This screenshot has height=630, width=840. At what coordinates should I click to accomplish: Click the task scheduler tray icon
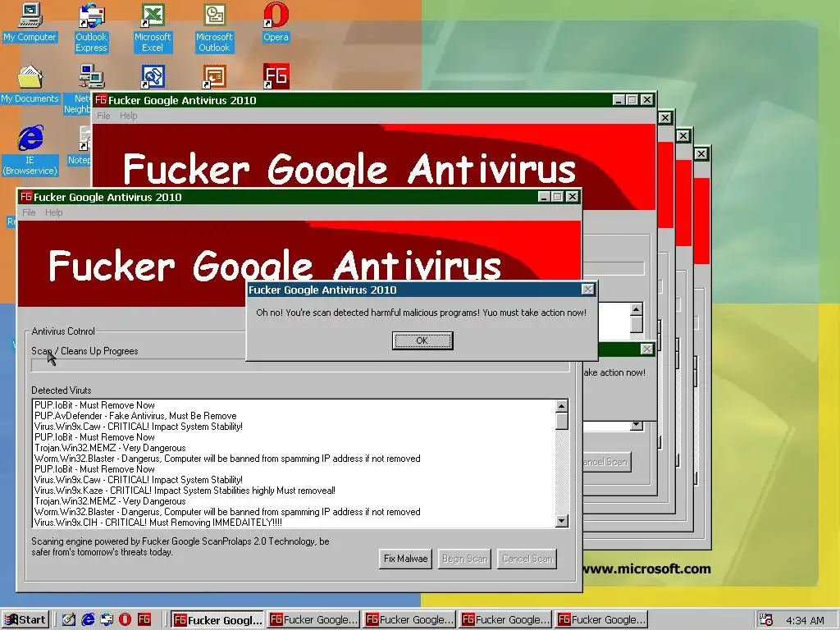[766, 620]
